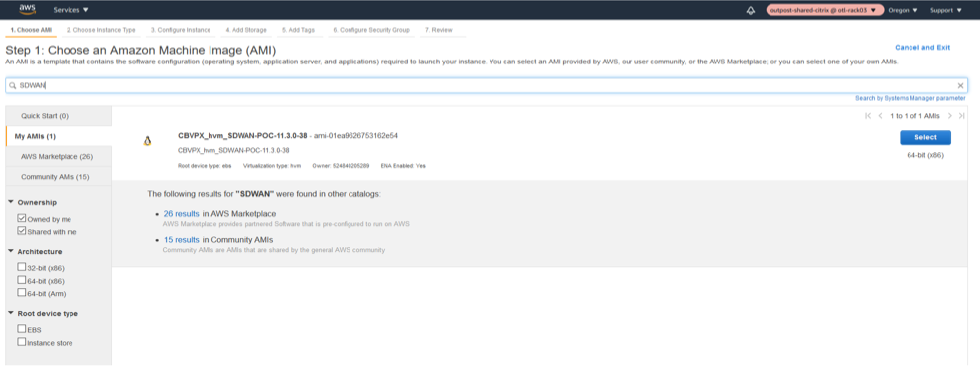The image size is (980, 369).
Task: Enable the 64-bit (x86) architecture filter
Action: (x=22, y=280)
